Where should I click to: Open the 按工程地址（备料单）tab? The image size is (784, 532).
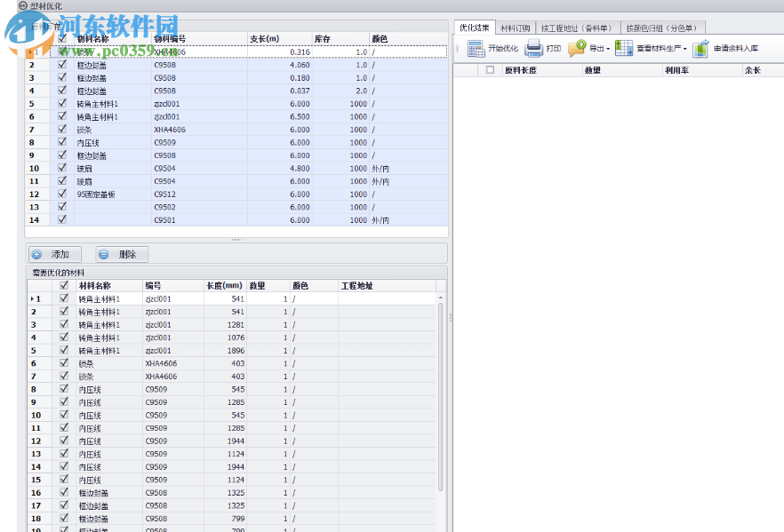[x=576, y=28]
